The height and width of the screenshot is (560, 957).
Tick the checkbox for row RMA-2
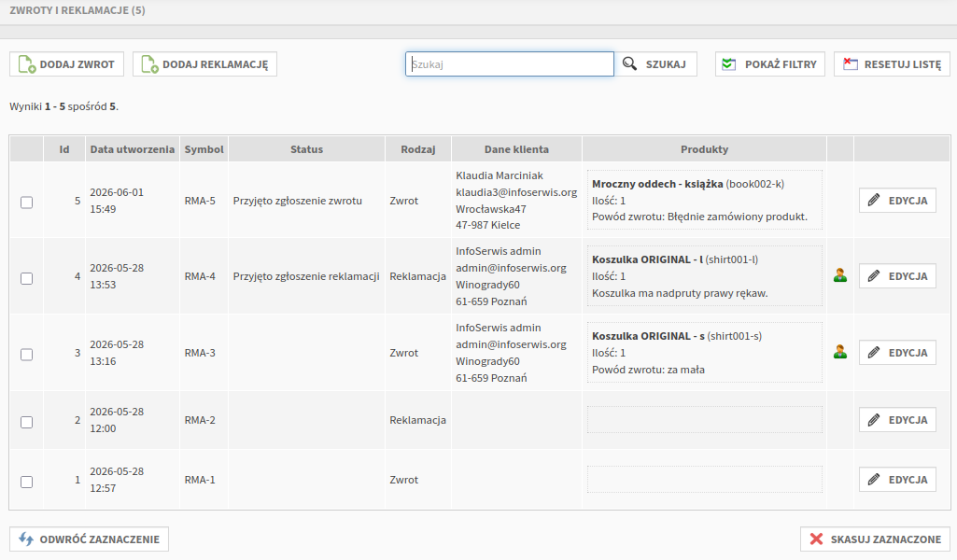(27, 422)
